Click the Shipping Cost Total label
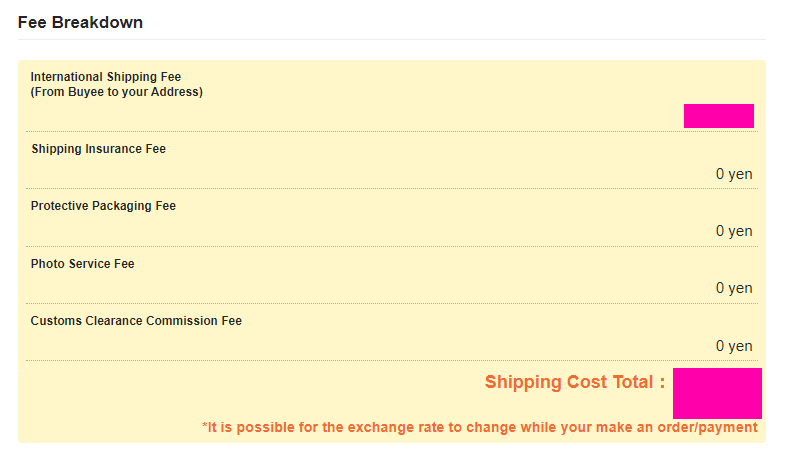The image size is (792, 459). [x=575, y=382]
